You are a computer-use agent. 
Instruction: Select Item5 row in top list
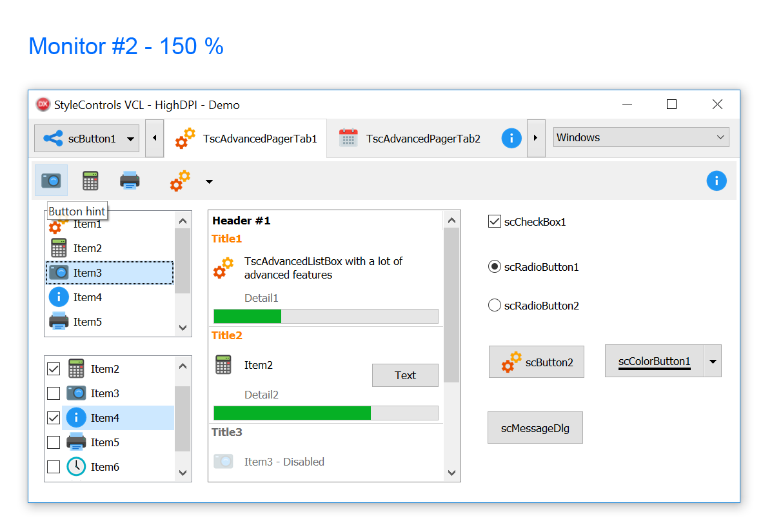[x=110, y=321]
